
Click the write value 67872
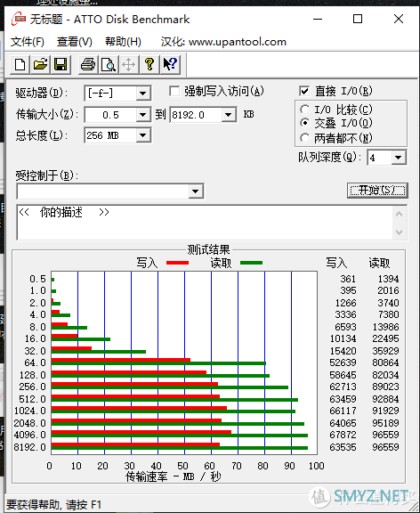(x=343, y=435)
